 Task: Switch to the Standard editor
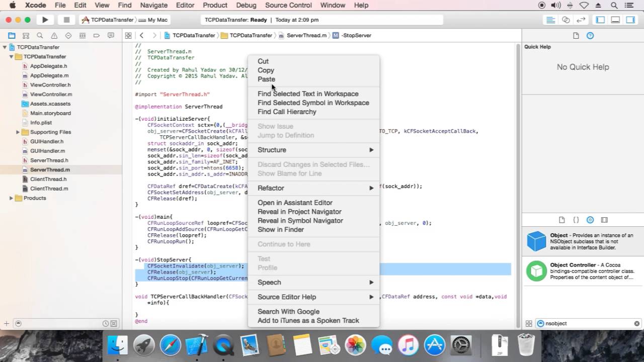(551, 20)
